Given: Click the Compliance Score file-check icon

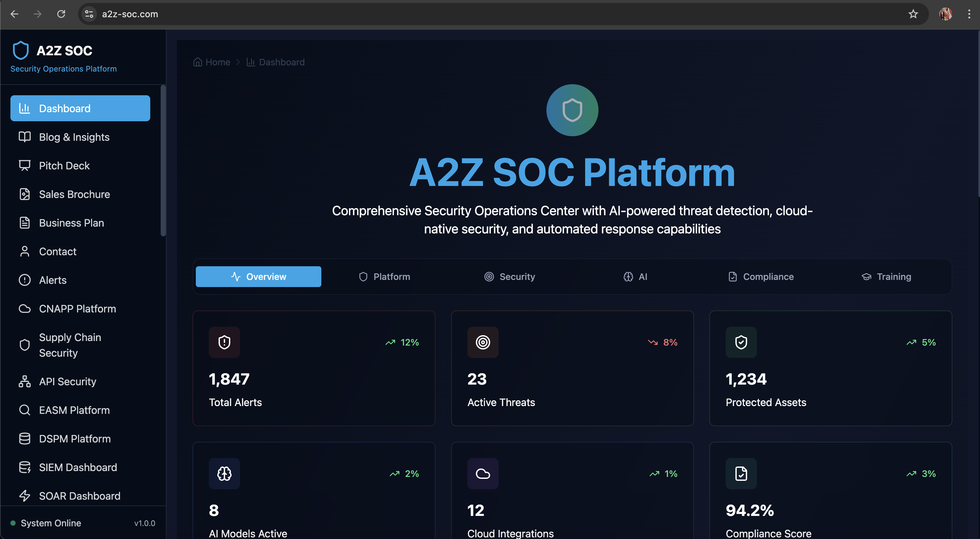Looking at the screenshot, I should (x=741, y=474).
